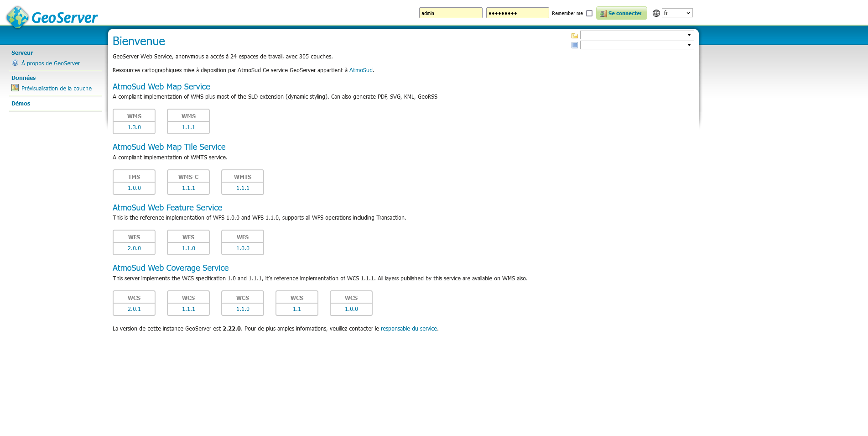The height and width of the screenshot is (436, 868).
Task: Click the password input field
Action: (517, 13)
